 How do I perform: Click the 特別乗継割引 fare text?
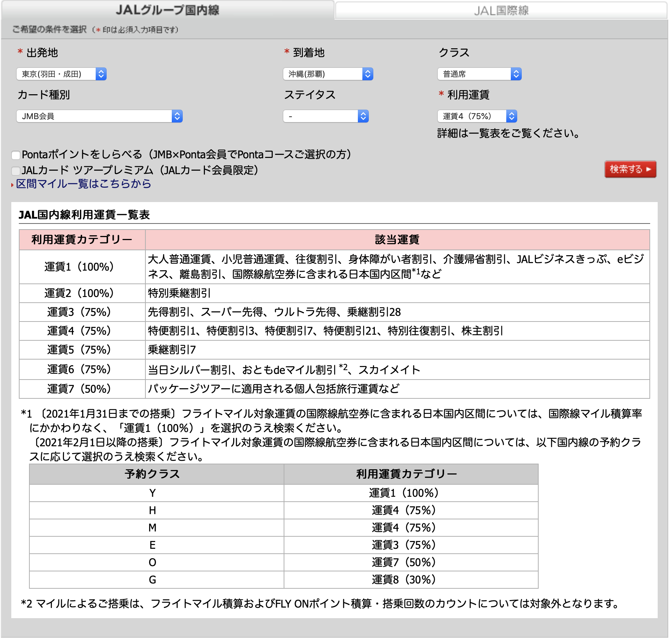(179, 293)
